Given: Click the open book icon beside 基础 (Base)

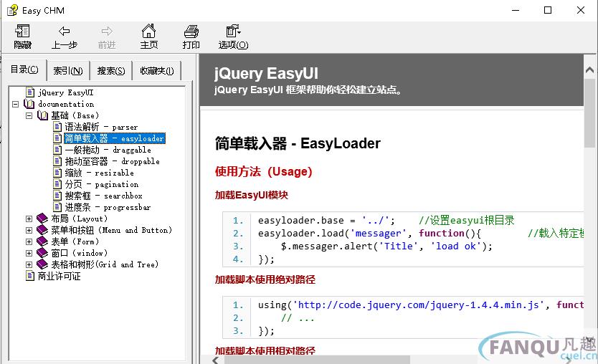Looking at the screenshot, I should click(43, 115).
